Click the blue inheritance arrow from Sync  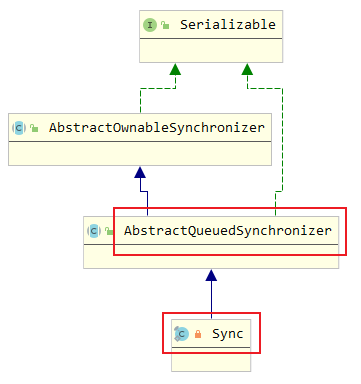click(211, 294)
